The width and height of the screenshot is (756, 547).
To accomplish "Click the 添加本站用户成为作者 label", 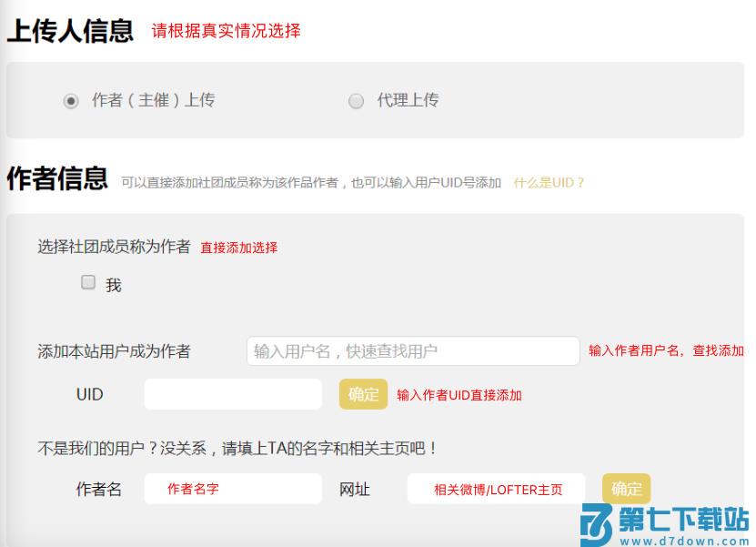I will coord(114,351).
